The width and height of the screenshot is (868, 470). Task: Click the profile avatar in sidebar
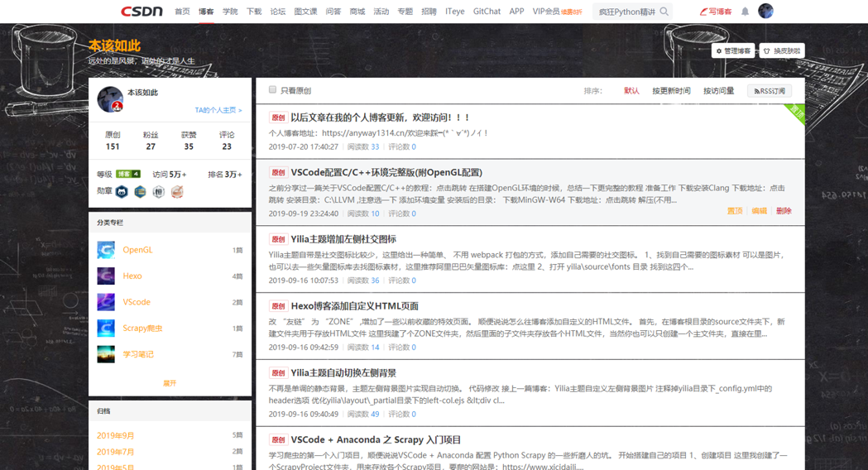[110, 99]
